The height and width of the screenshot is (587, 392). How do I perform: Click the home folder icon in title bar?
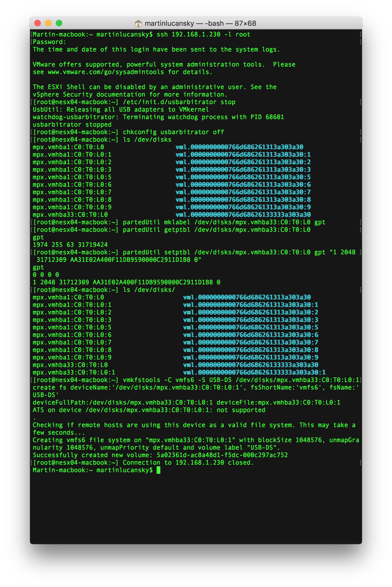[x=138, y=23]
